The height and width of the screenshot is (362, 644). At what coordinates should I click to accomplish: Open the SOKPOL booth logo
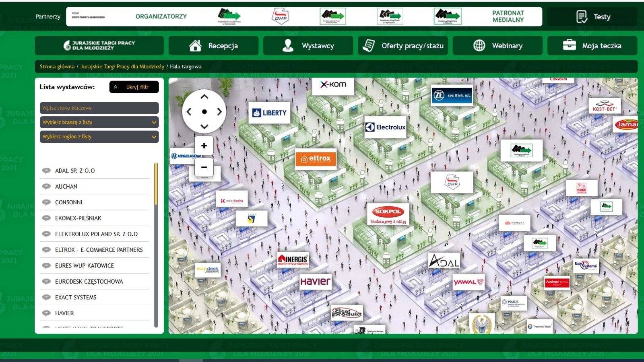388,214
